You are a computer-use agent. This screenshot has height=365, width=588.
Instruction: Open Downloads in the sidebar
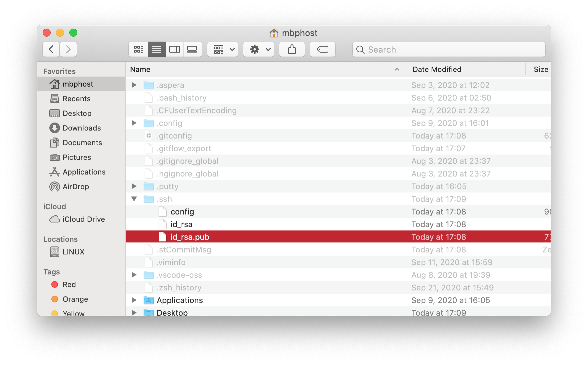pyautogui.click(x=82, y=128)
